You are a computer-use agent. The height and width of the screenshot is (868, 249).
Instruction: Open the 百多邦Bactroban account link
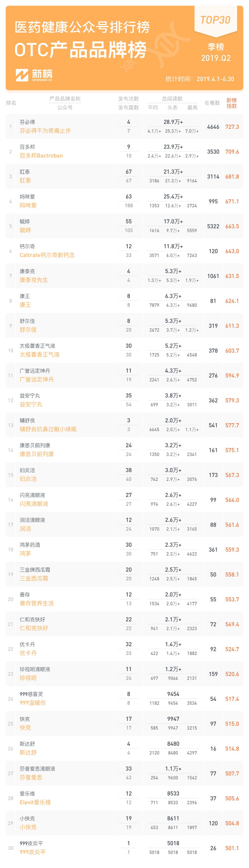point(41,156)
